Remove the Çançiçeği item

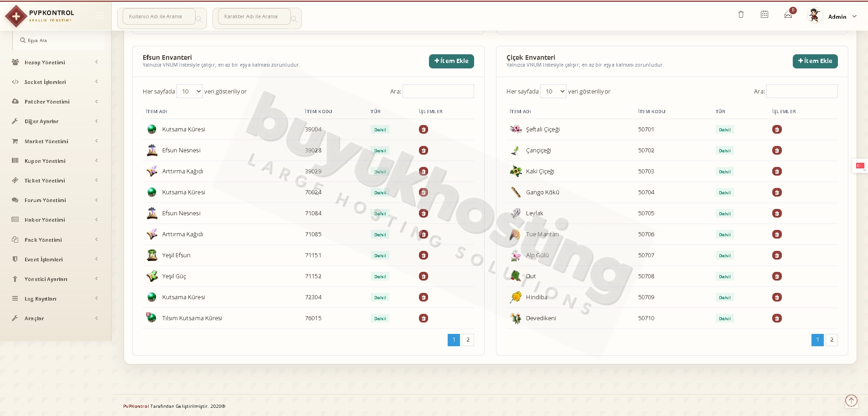[x=777, y=151]
